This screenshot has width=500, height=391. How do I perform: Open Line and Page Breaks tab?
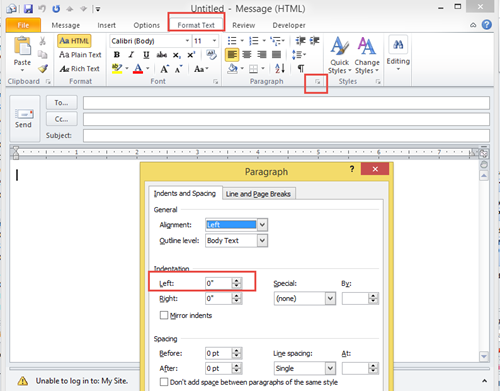[258, 194]
